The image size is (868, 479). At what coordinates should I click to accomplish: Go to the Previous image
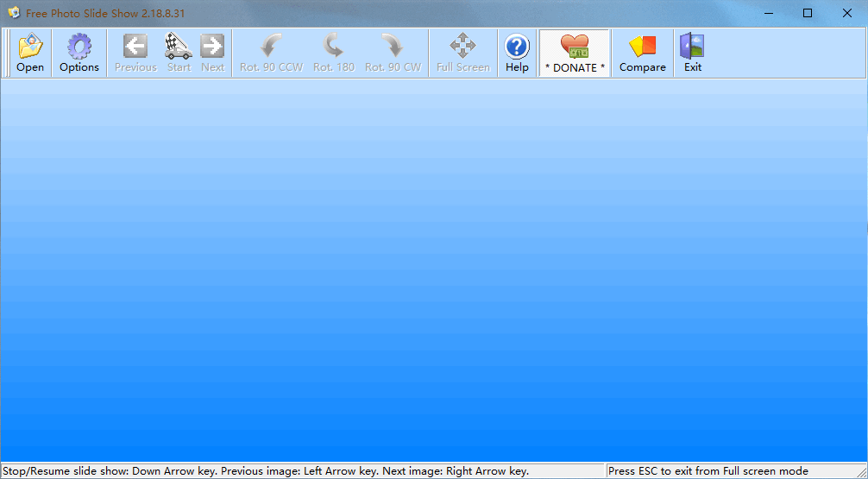pos(135,53)
